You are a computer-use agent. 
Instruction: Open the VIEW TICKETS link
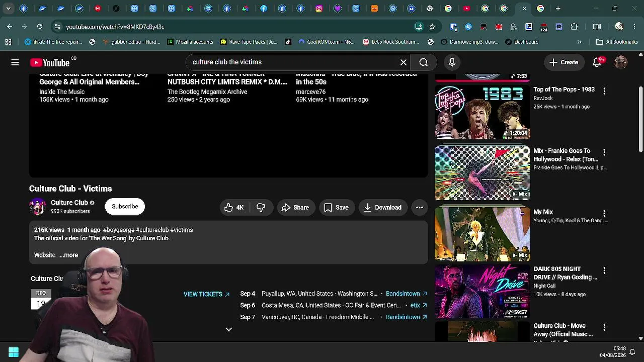click(206, 294)
